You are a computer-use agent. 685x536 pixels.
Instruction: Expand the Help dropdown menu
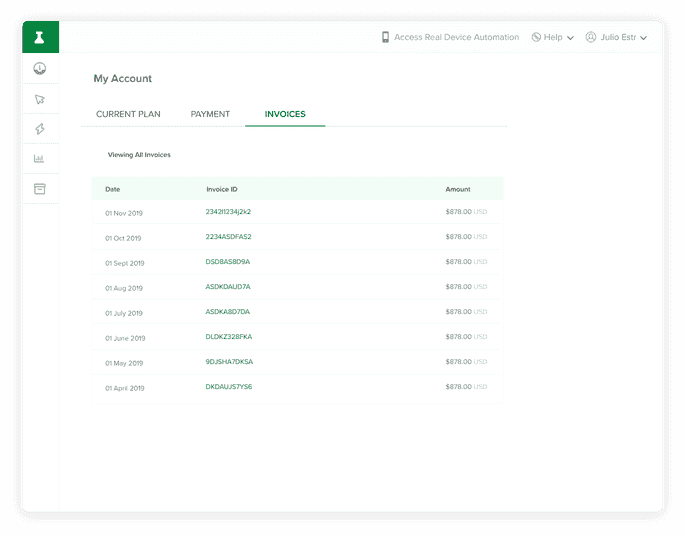pyautogui.click(x=553, y=37)
